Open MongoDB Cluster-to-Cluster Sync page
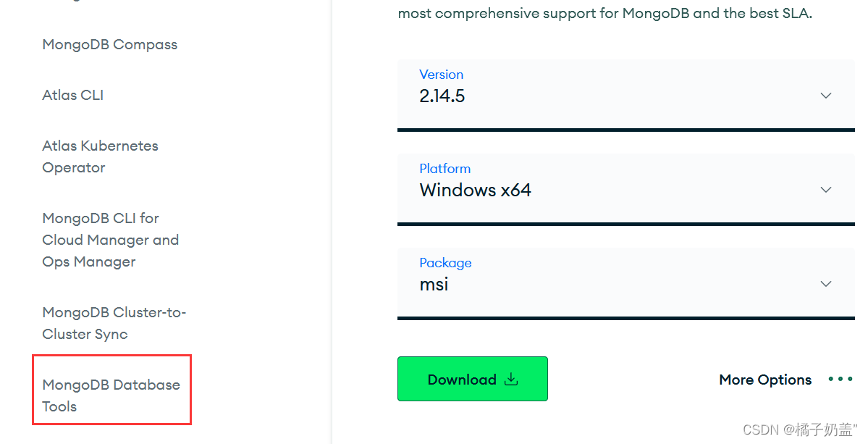 [114, 322]
